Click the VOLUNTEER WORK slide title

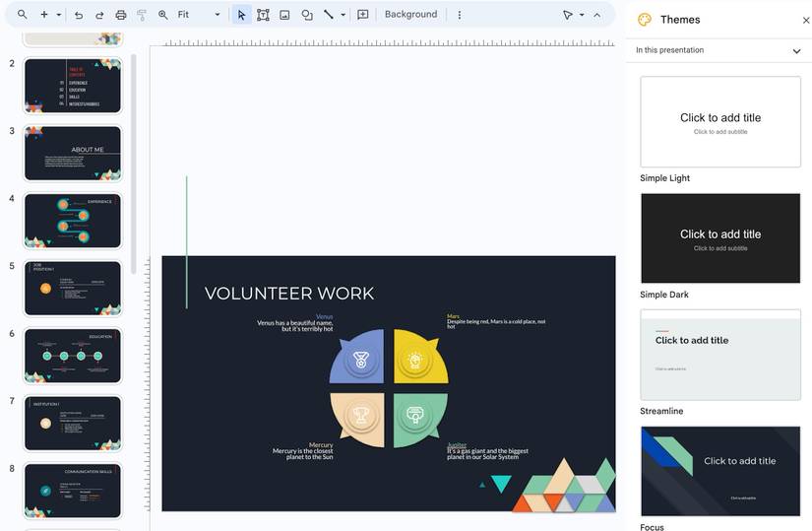(x=289, y=294)
